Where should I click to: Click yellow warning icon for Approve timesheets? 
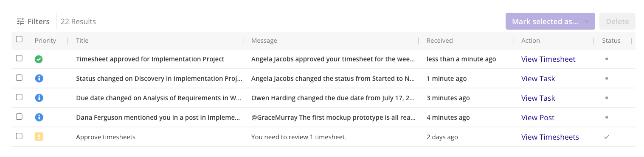coord(39,137)
